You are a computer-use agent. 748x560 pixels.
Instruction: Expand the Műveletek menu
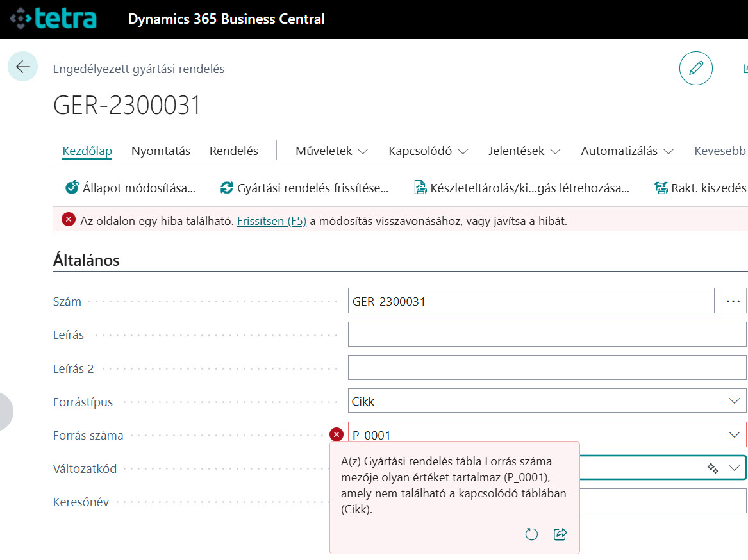coord(331,151)
